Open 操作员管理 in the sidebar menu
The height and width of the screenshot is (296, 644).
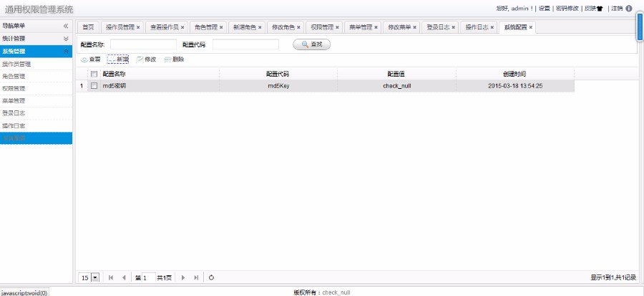(x=36, y=64)
